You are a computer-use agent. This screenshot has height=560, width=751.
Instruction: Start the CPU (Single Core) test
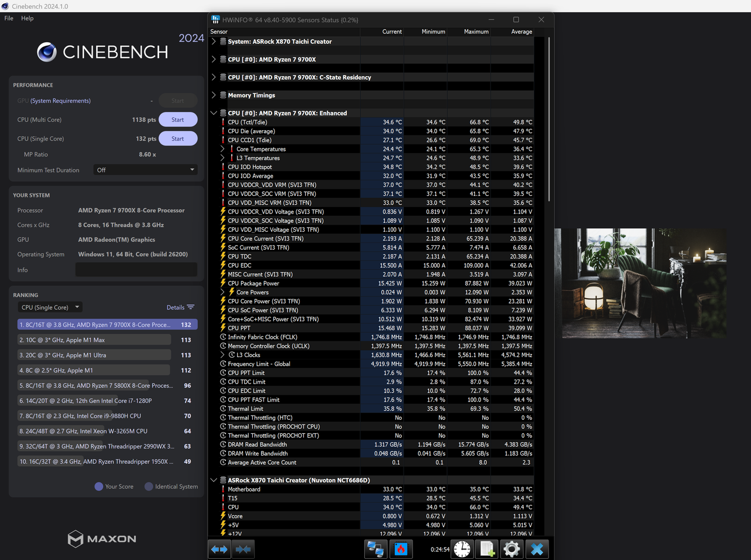click(178, 139)
